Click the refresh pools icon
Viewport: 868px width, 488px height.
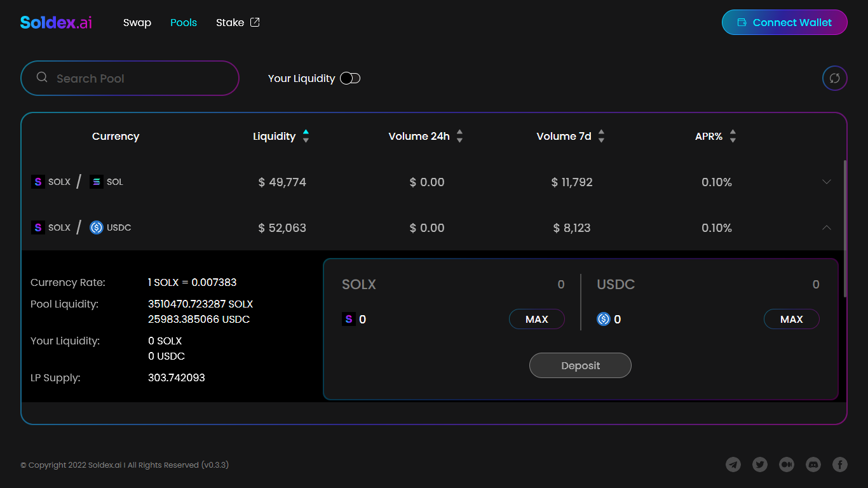click(x=834, y=78)
